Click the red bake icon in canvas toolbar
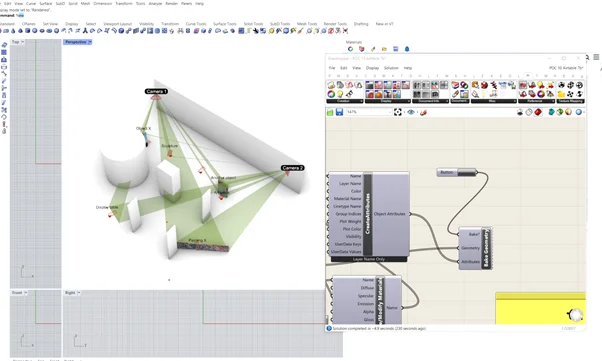This screenshot has height=361, width=602. click(x=538, y=112)
